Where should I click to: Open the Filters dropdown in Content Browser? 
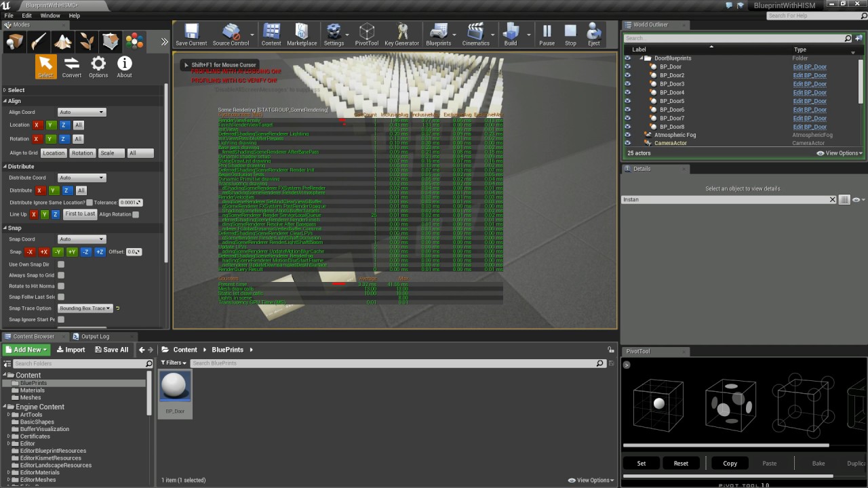coord(174,363)
